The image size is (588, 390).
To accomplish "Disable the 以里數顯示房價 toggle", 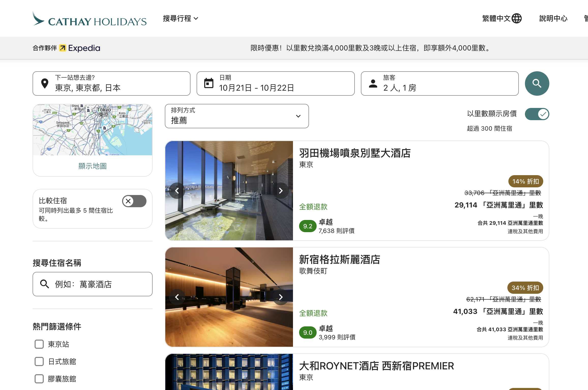I will 537,114.
